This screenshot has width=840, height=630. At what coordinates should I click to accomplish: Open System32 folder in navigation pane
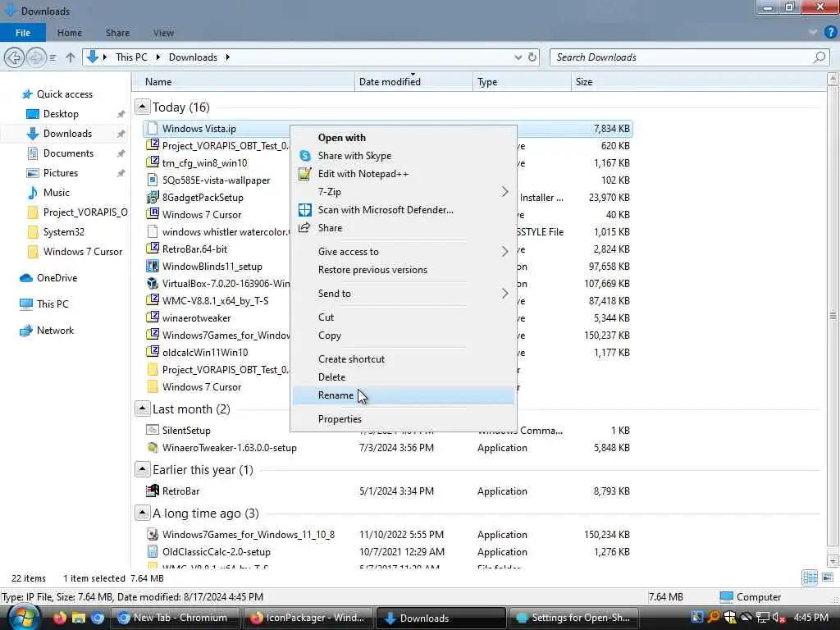click(63, 232)
